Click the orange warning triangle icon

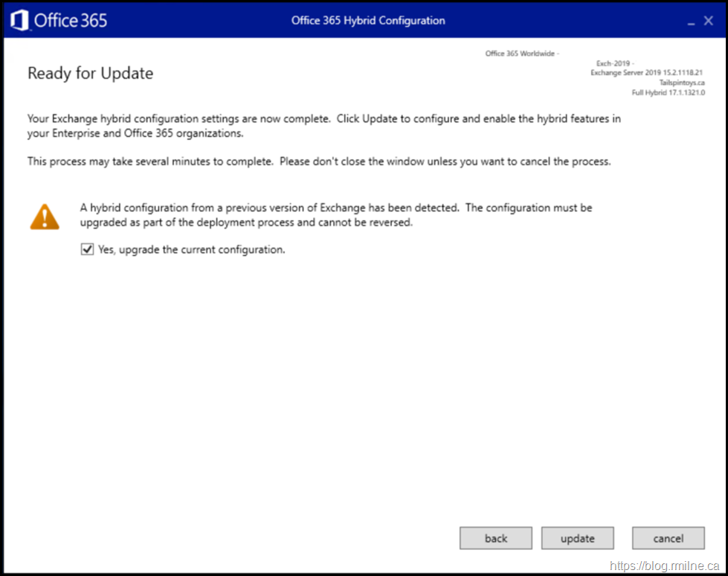45,215
